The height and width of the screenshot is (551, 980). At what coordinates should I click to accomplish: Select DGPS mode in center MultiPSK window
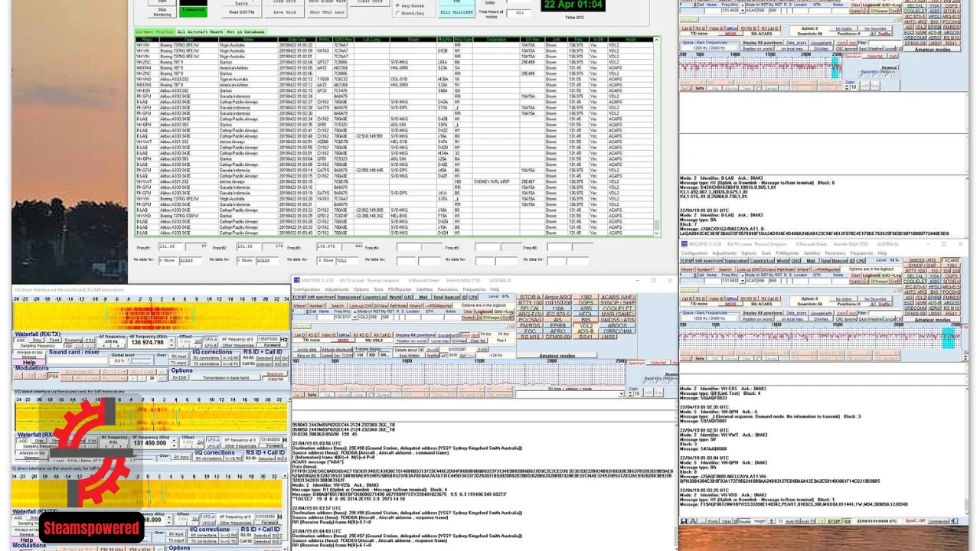point(586,302)
